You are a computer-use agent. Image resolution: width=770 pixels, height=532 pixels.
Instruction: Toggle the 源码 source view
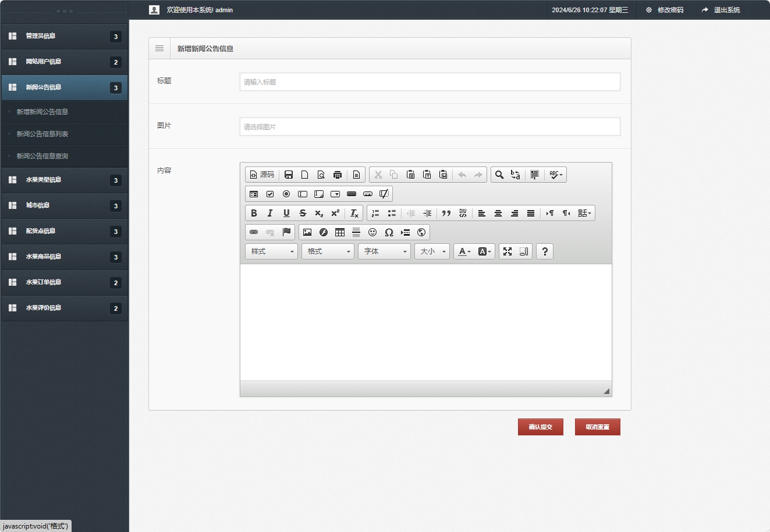pos(261,175)
